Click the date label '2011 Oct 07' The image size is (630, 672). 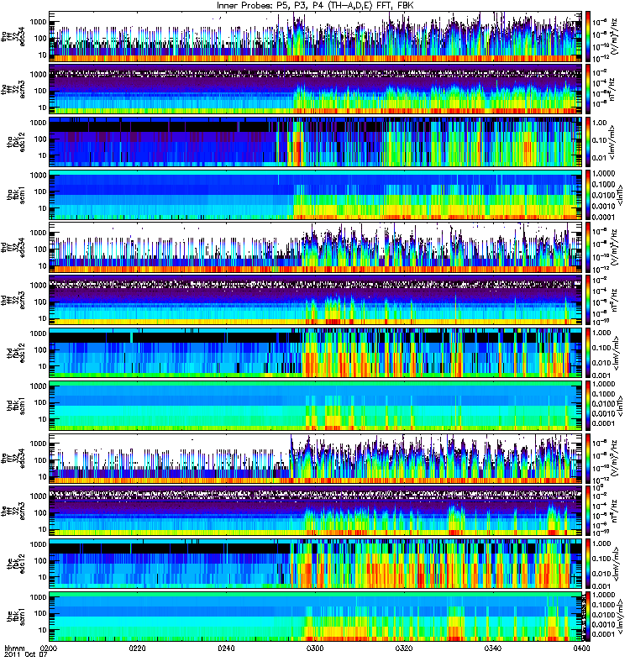tap(26, 655)
